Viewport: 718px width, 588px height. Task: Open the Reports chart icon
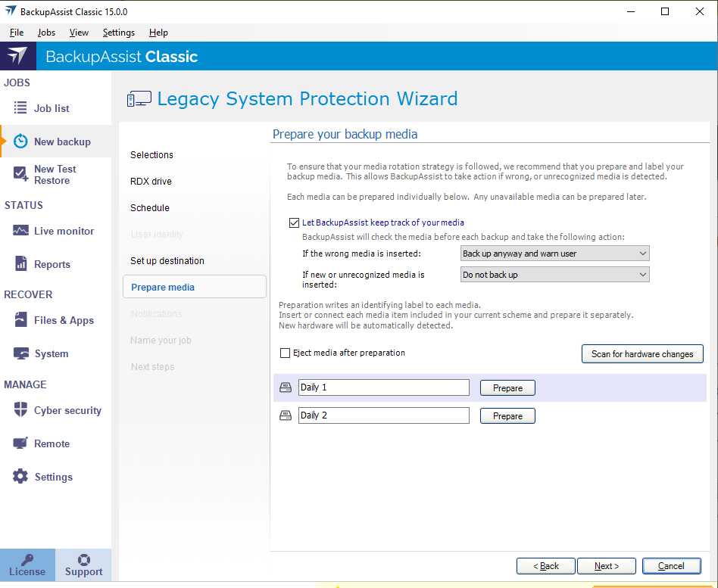20,264
